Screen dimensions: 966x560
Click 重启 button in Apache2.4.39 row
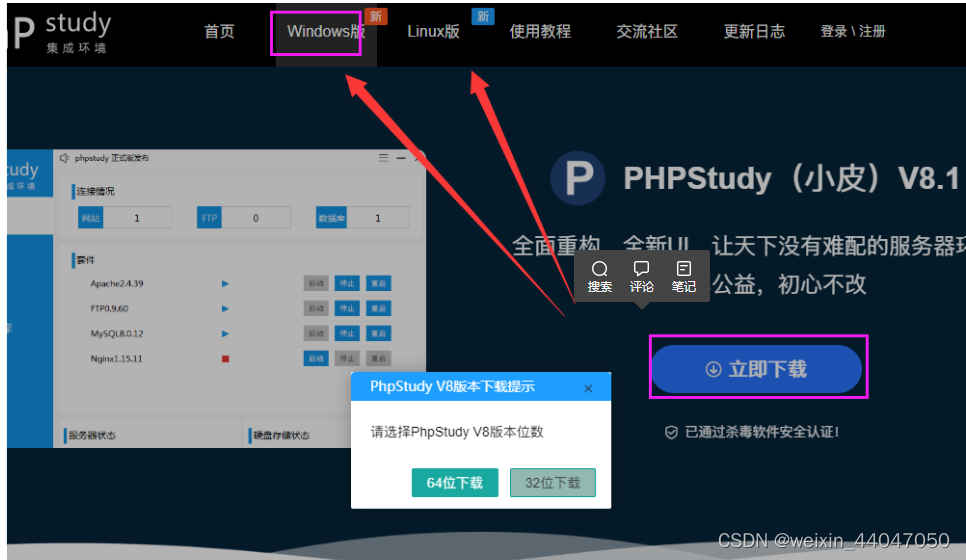[x=378, y=283]
